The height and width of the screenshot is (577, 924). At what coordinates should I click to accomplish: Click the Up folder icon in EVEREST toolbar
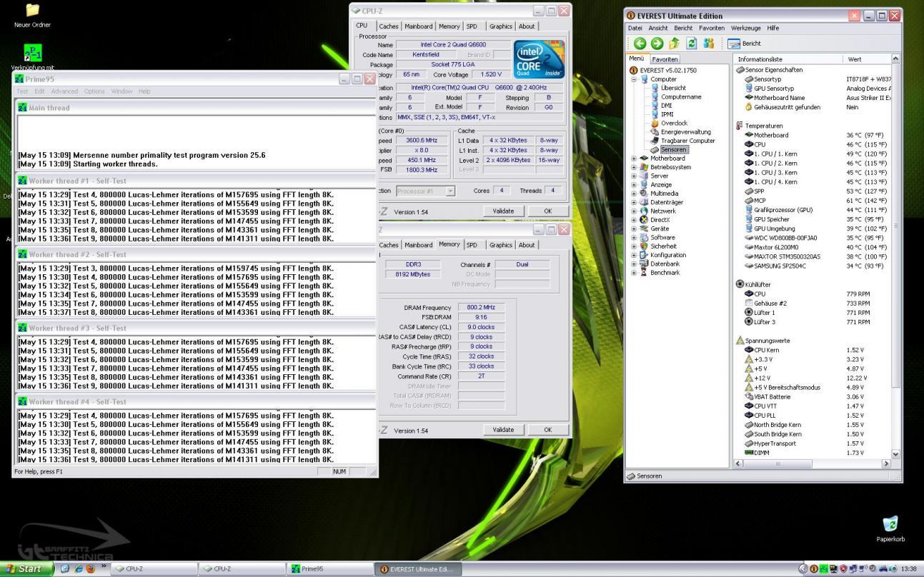tap(673, 44)
